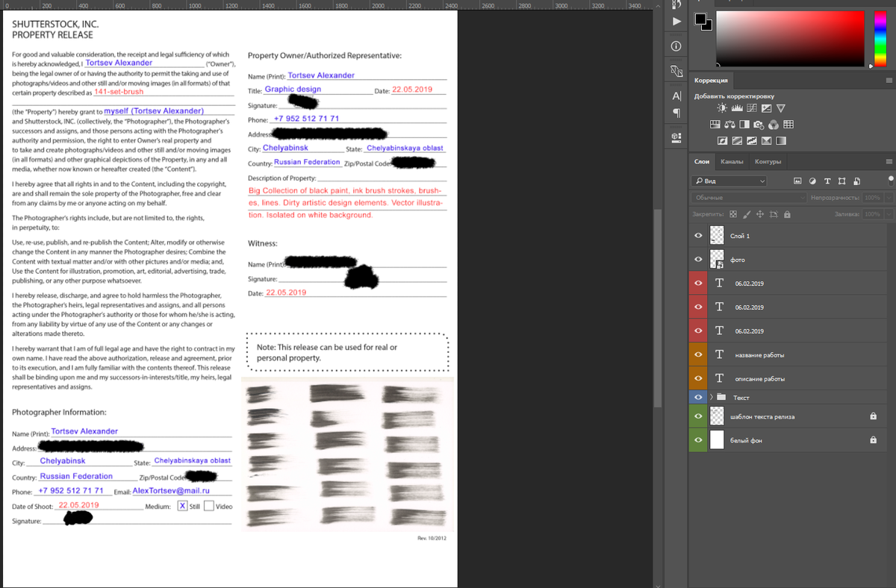This screenshot has height=588, width=896.
Task: Add a Color Balance adjustment layer
Action: [x=729, y=125]
